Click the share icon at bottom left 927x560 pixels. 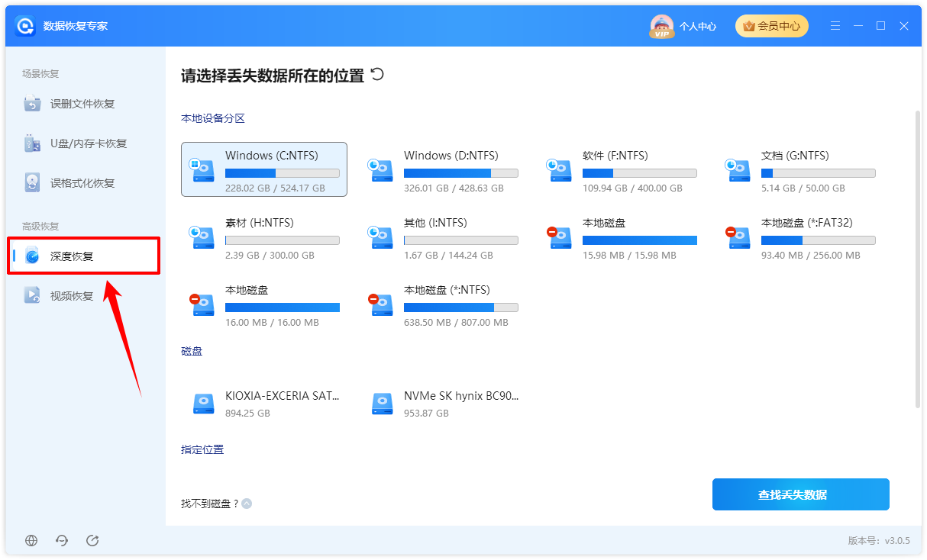(x=92, y=540)
